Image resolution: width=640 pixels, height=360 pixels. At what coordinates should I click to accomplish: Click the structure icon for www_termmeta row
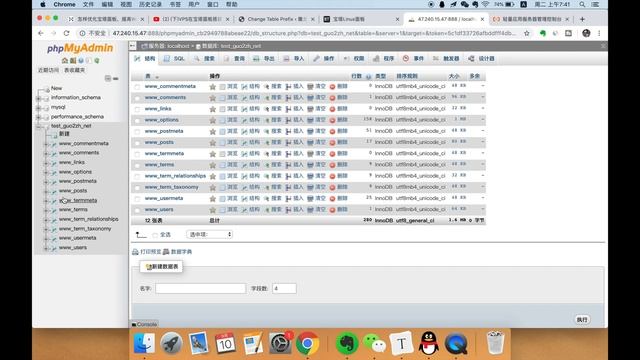pos(244,154)
